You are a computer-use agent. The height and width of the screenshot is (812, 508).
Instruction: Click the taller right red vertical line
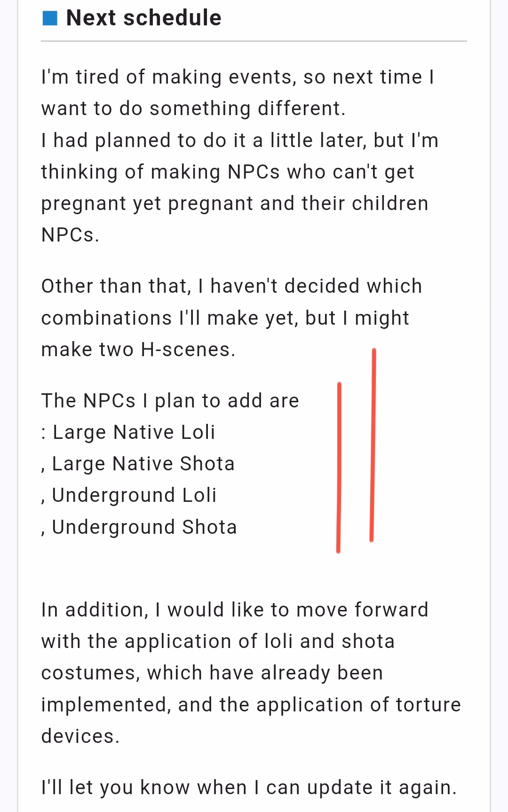tap(373, 445)
